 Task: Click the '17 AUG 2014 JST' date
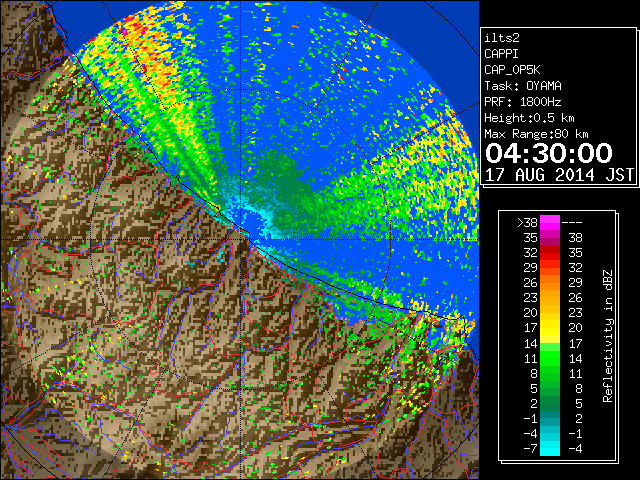coord(559,175)
